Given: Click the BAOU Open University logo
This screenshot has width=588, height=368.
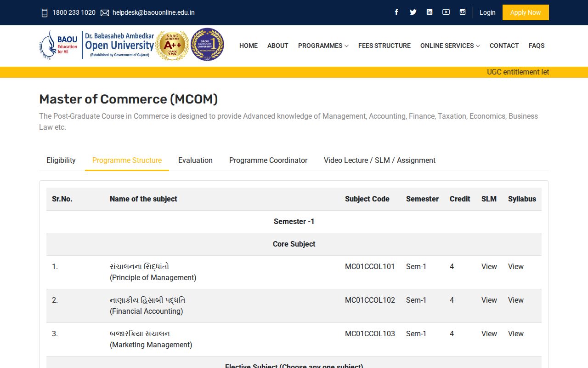Looking at the screenshot, I should pyautogui.click(x=97, y=45).
